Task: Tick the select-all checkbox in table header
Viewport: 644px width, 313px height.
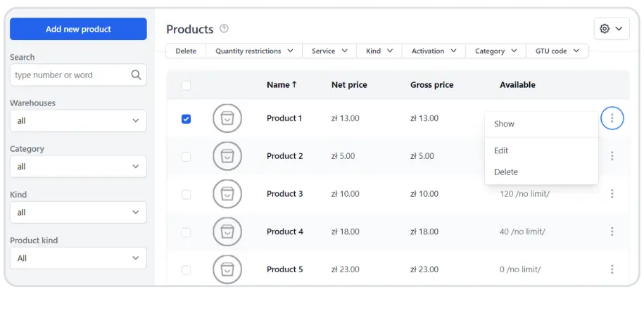Action: 186,86
